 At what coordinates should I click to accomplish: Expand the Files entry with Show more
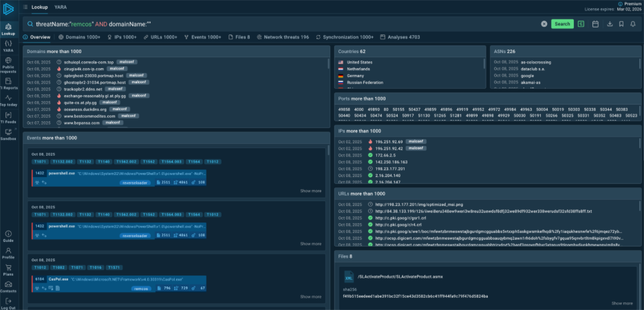[621, 303]
